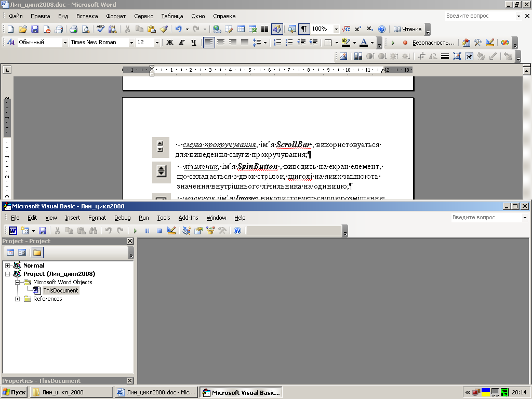Open the Tools menu in Visual Basic

163,218
